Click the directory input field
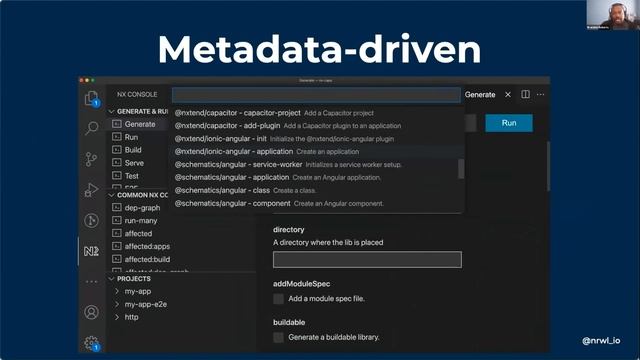Viewport: 640px width, 360px height. click(367, 260)
